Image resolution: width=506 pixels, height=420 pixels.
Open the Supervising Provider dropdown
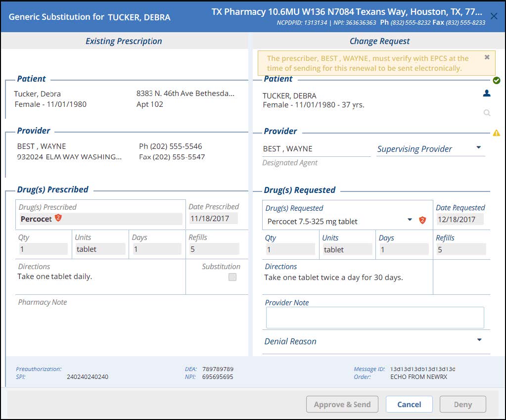478,147
